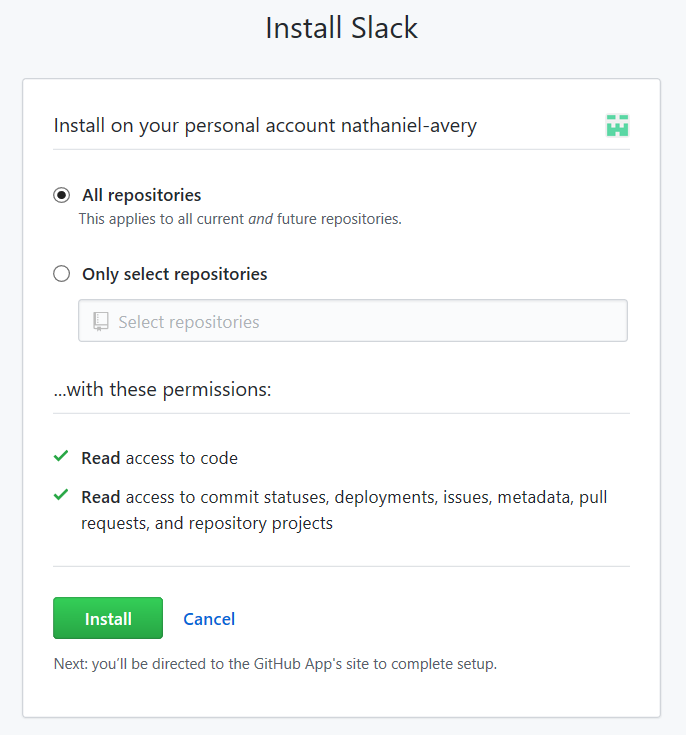686x735 pixels.
Task: Click the nathaniel-avery green avatar icon
Action: [x=617, y=126]
